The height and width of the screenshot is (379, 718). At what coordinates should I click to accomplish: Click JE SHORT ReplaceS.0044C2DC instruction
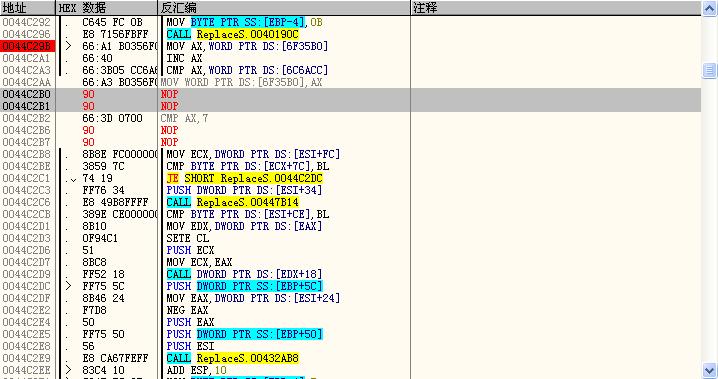[245, 178]
